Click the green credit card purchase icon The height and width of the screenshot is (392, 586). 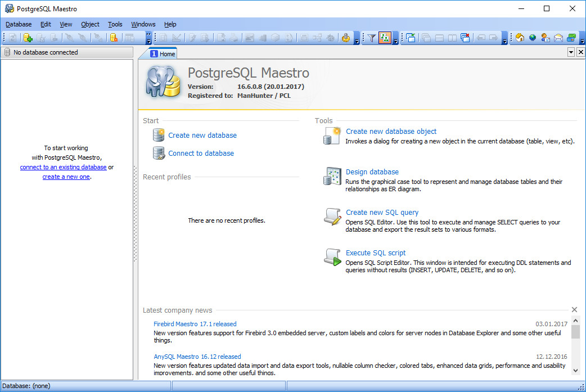click(x=571, y=38)
